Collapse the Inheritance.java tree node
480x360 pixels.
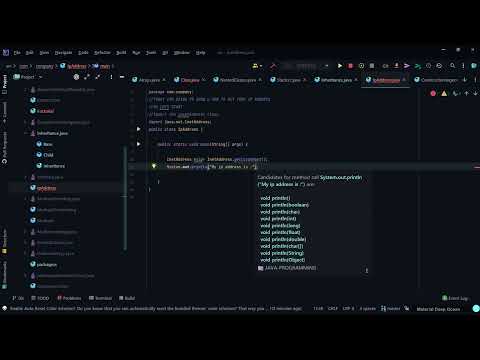click(26, 133)
